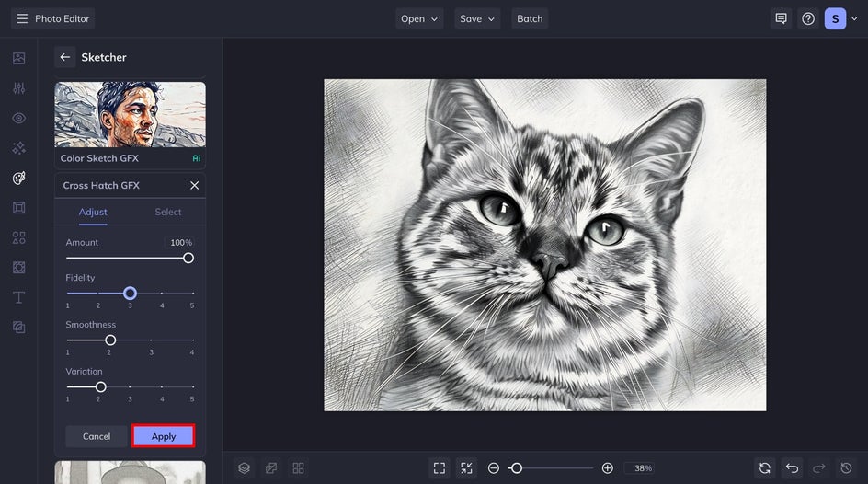Click the zoom in plus icon
Viewport: 868px width, 484px height.
coord(607,468)
